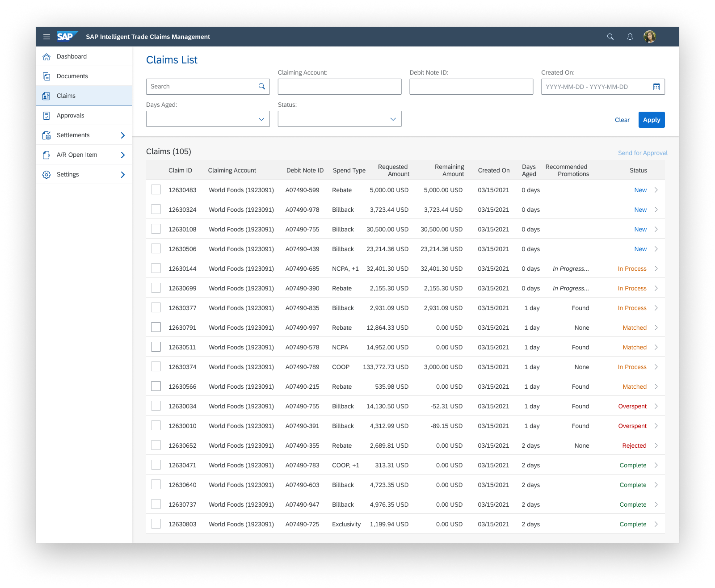Image resolution: width=715 pixels, height=588 pixels.
Task: Focus the Debit Note ID input field
Action: [x=471, y=87]
